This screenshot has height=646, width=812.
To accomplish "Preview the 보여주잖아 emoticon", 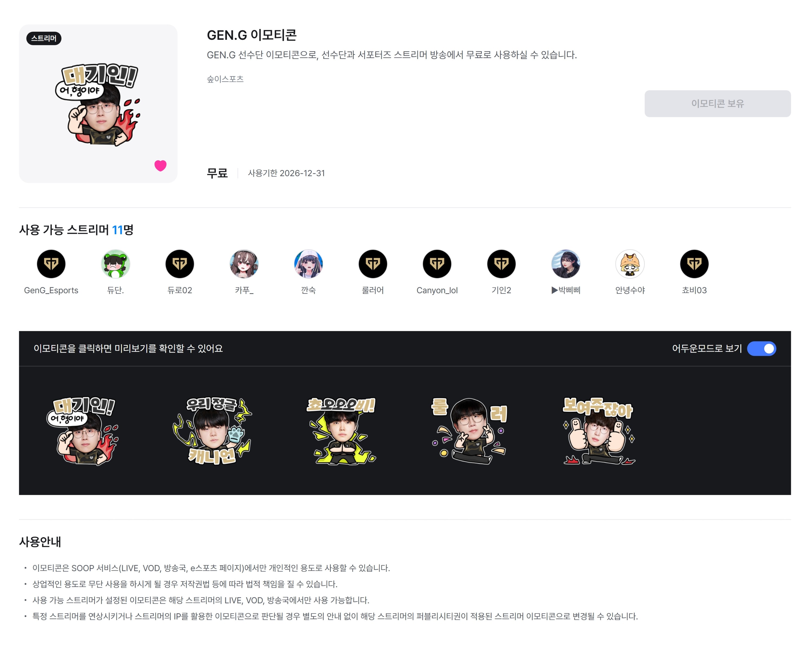I will 599,430.
